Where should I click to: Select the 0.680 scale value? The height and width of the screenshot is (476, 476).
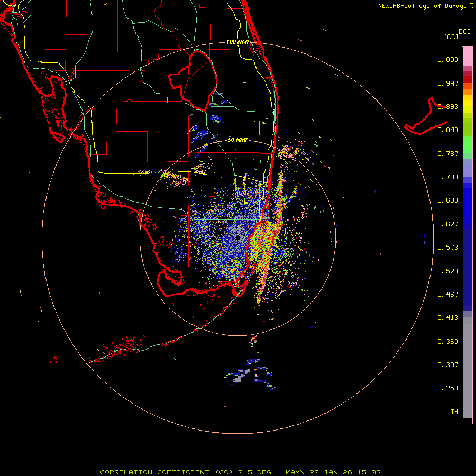pyautogui.click(x=448, y=200)
